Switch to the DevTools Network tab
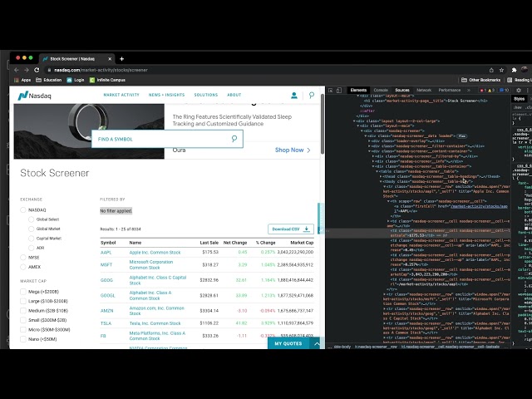 click(424, 91)
